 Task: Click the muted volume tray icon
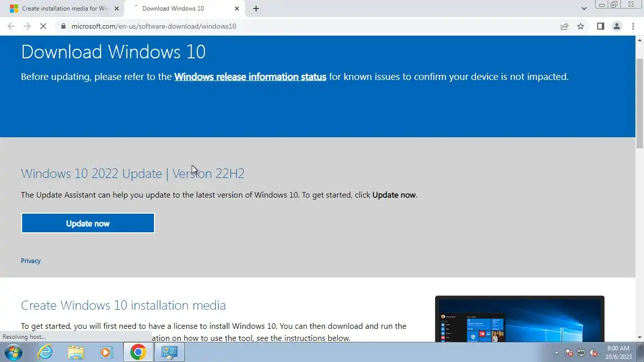593,352
